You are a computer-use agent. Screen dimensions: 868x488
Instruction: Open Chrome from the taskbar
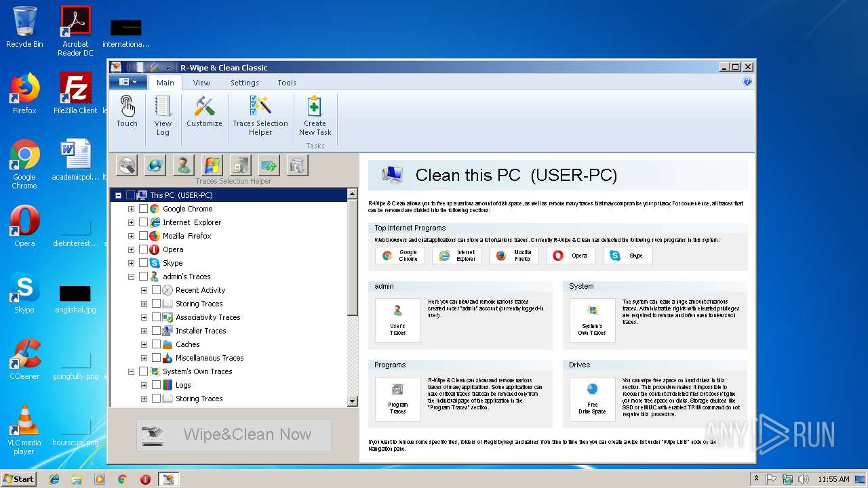122,479
